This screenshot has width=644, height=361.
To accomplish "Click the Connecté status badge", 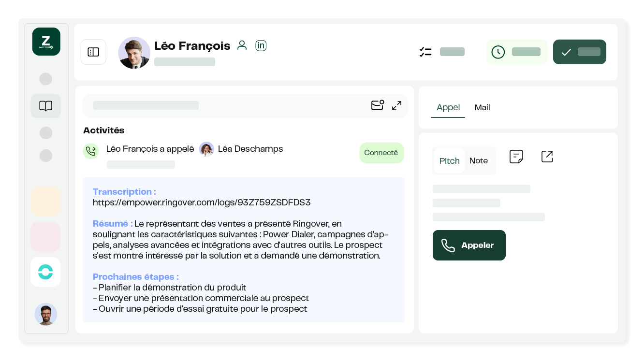I will 381,153.
